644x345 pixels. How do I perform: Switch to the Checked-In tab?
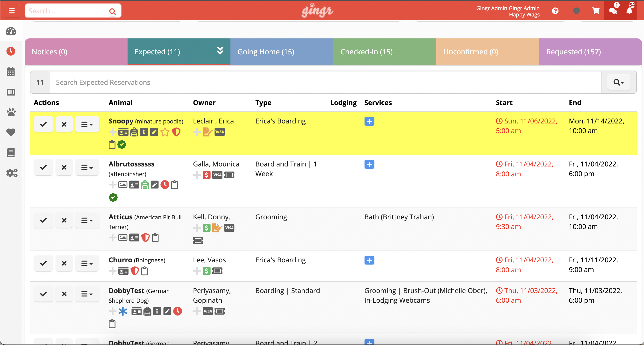[366, 52]
